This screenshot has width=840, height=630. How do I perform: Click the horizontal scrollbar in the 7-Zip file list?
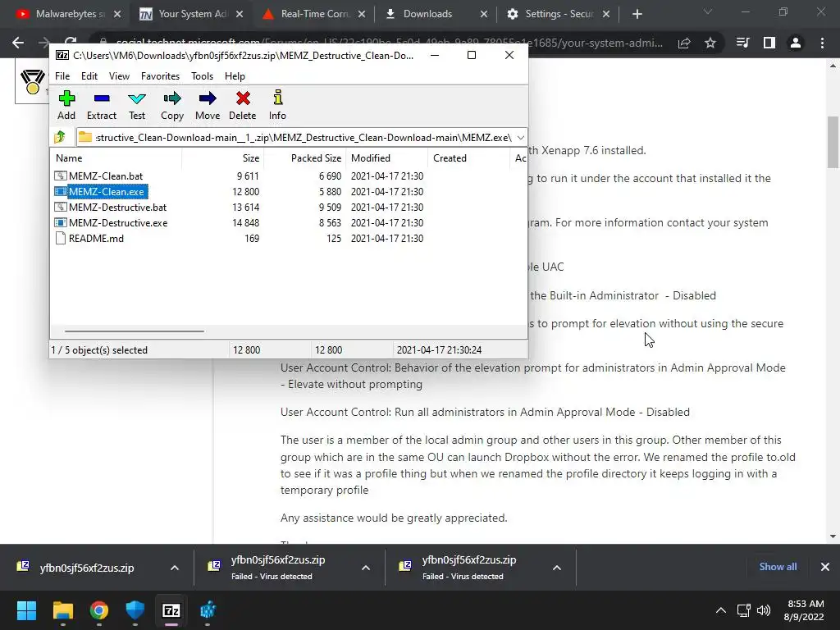tap(134, 331)
